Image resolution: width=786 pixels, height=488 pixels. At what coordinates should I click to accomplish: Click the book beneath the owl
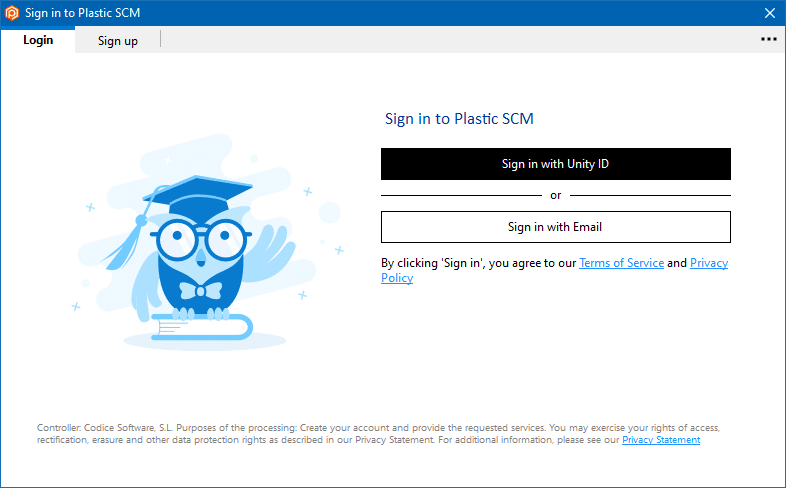[x=202, y=327]
